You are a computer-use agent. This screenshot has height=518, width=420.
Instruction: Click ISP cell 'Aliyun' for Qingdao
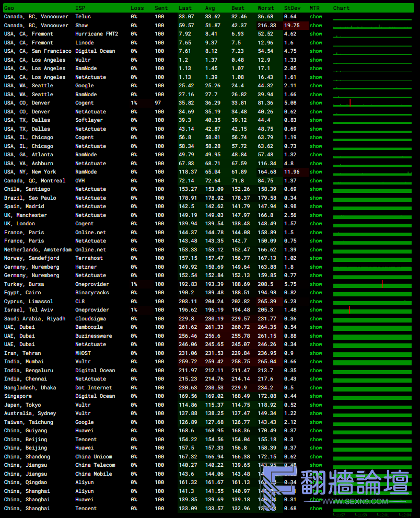coord(85,482)
